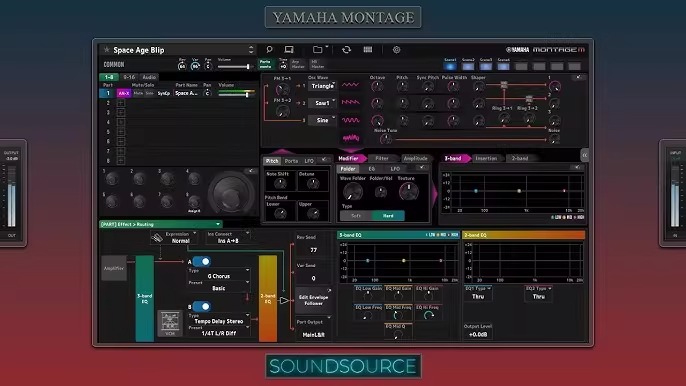Click the sync refresh arrows icon

point(346,49)
